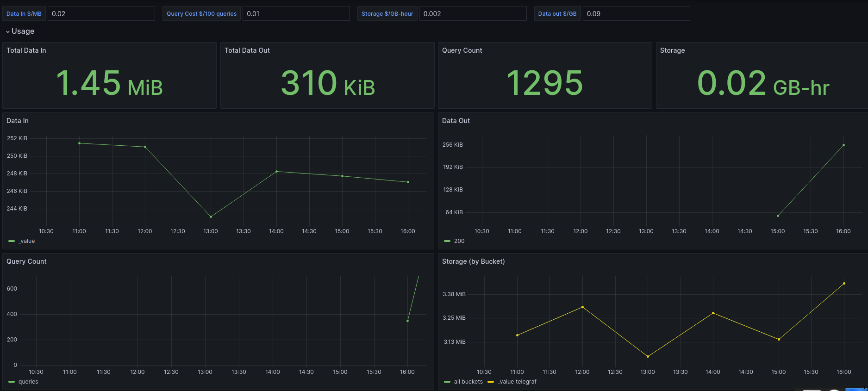The image size is (868, 391).
Task: Toggle the _value telegraf legend series
Action: (517, 382)
